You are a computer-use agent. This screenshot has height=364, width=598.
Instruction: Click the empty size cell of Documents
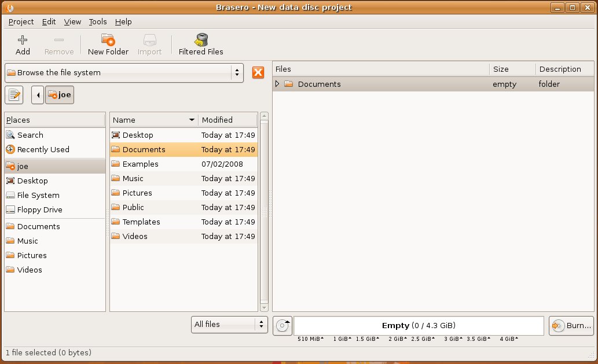504,84
